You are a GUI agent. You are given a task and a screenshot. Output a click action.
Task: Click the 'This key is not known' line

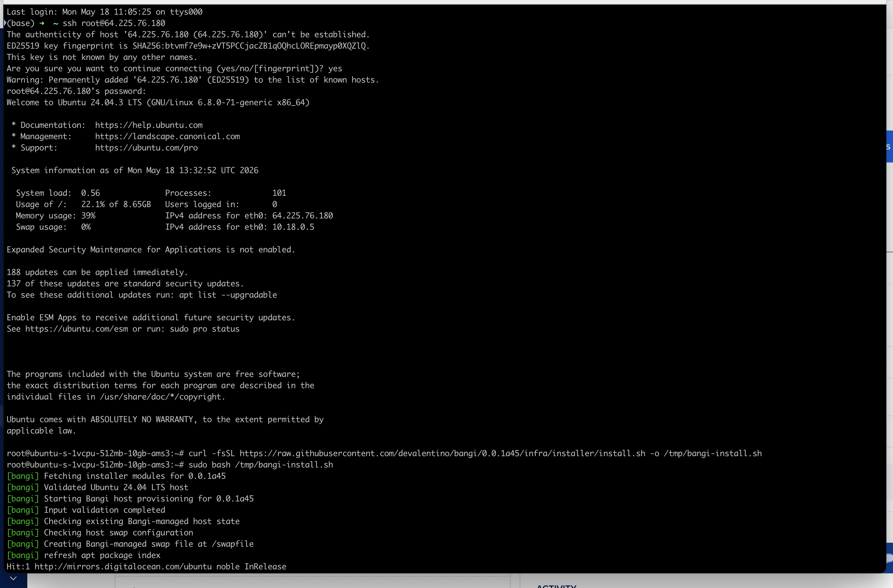(x=102, y=57)
